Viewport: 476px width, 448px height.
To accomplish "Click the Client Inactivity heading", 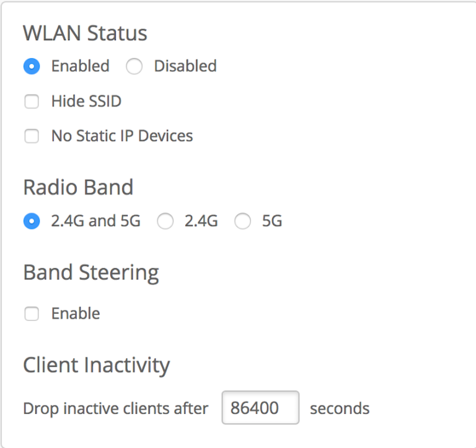I will tap(96, 365).
